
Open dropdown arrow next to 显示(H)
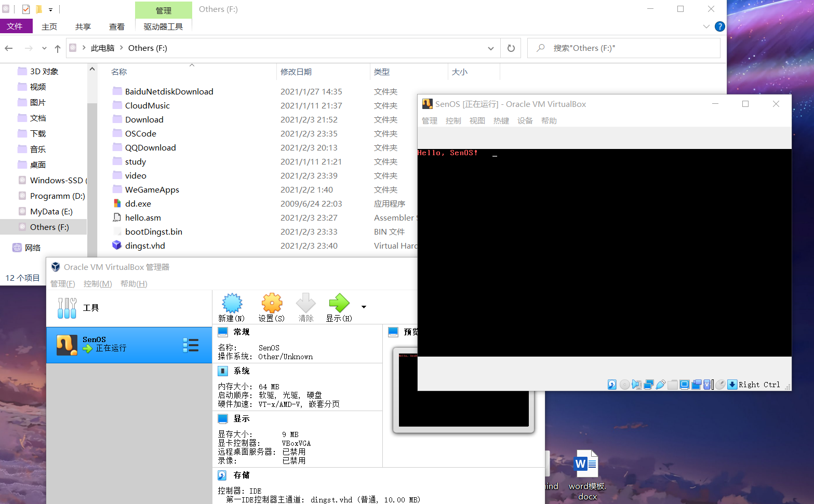[x=364, y=307]
